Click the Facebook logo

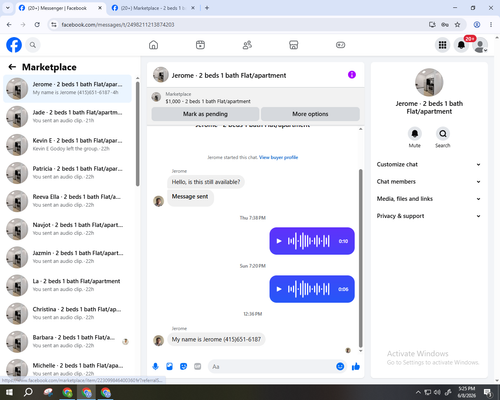pyautogui.click(x=14, y=45)
